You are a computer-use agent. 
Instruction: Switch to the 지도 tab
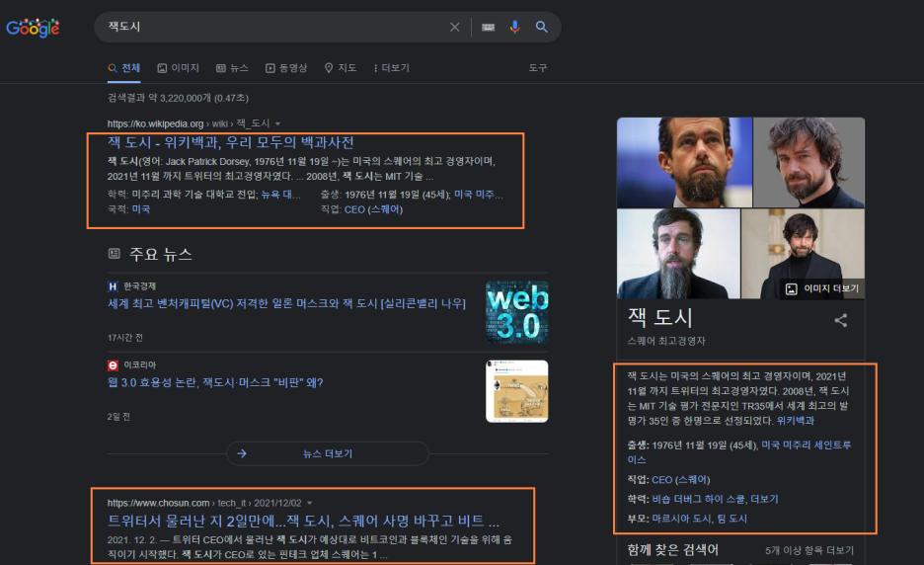pyautogui.click(x=341, y=68)
